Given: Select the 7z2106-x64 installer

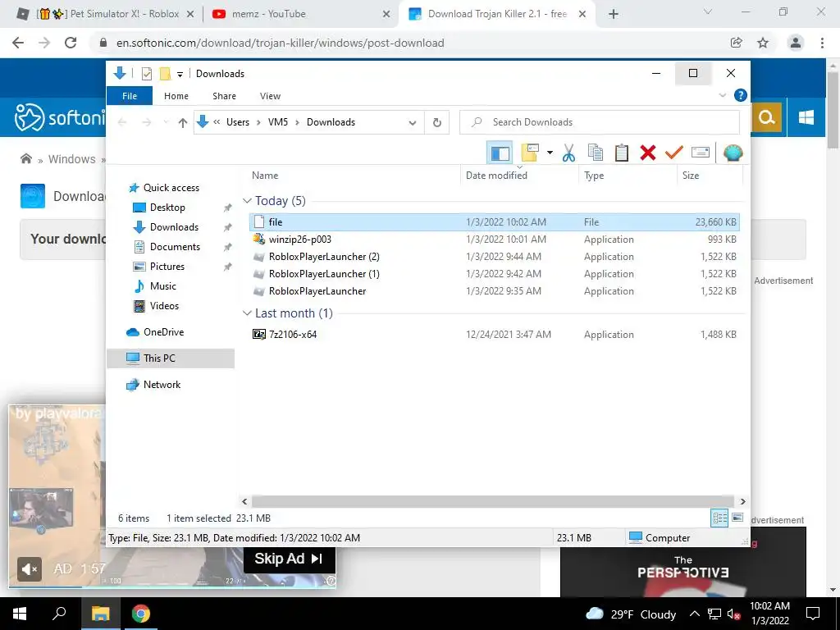Looking at the screenshot, I should pos(495,335).
